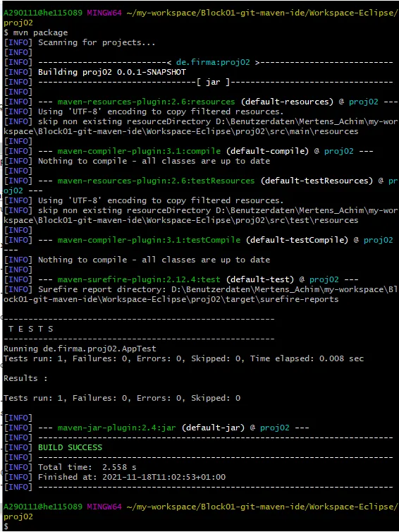This screenshot has width=399, height=532.
Task: Select the '(default-testResources)' execution id
Action: click(317, 181)
